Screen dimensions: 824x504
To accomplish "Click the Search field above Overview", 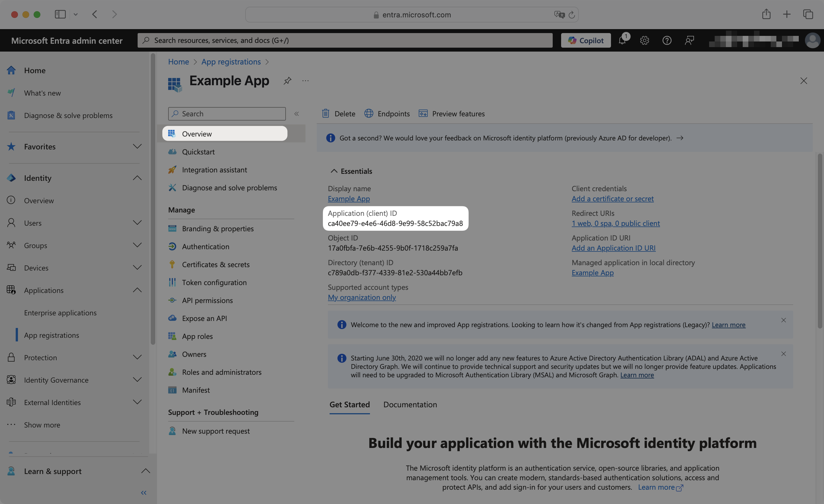I will [227, 113].
